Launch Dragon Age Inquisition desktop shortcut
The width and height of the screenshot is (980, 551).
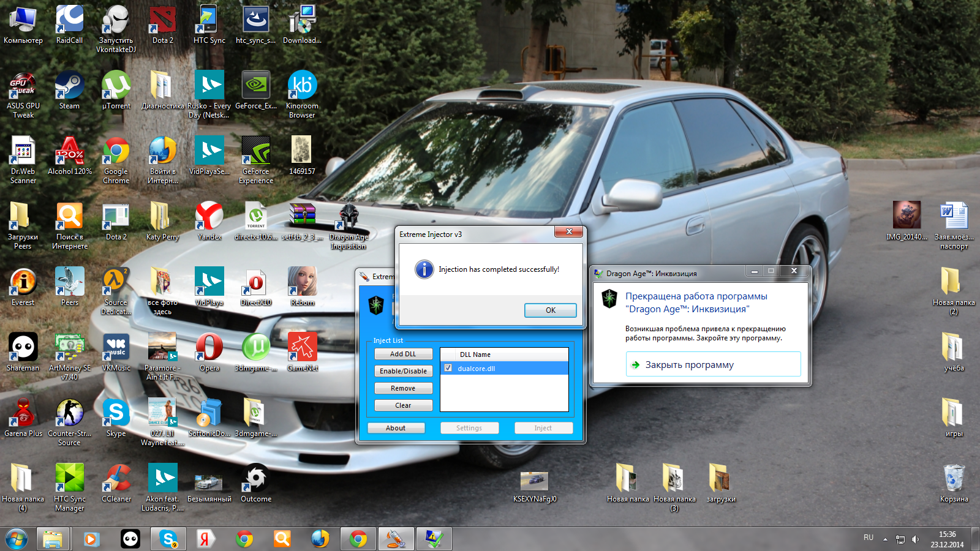(349, 226)
